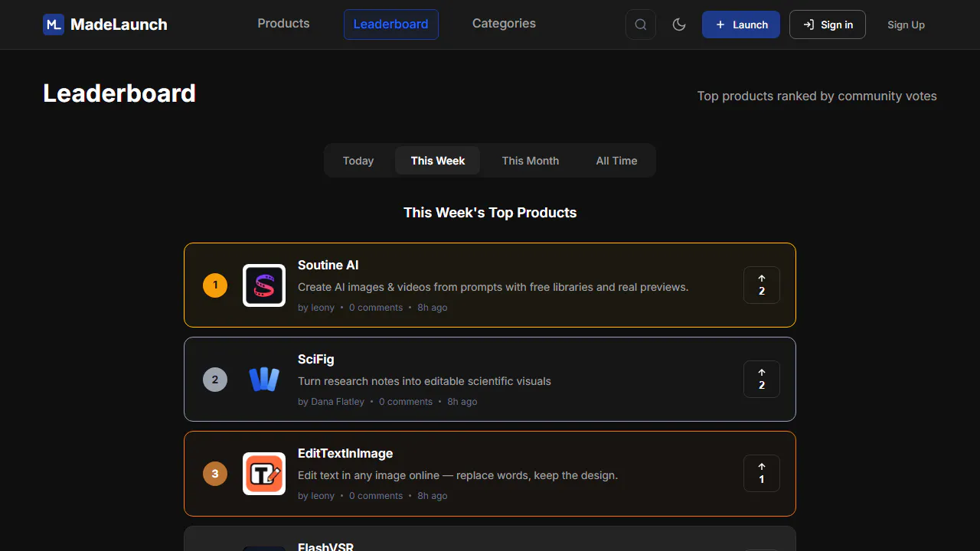Open the Soutine AI product title
980x551 pixels.
(328, 265)
